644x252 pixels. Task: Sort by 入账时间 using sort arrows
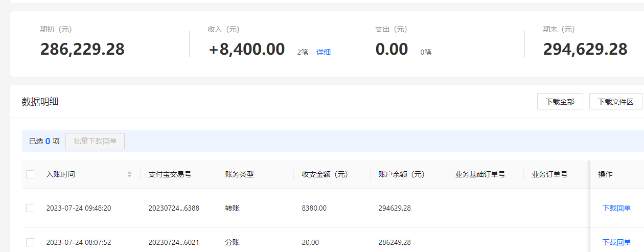130,174
